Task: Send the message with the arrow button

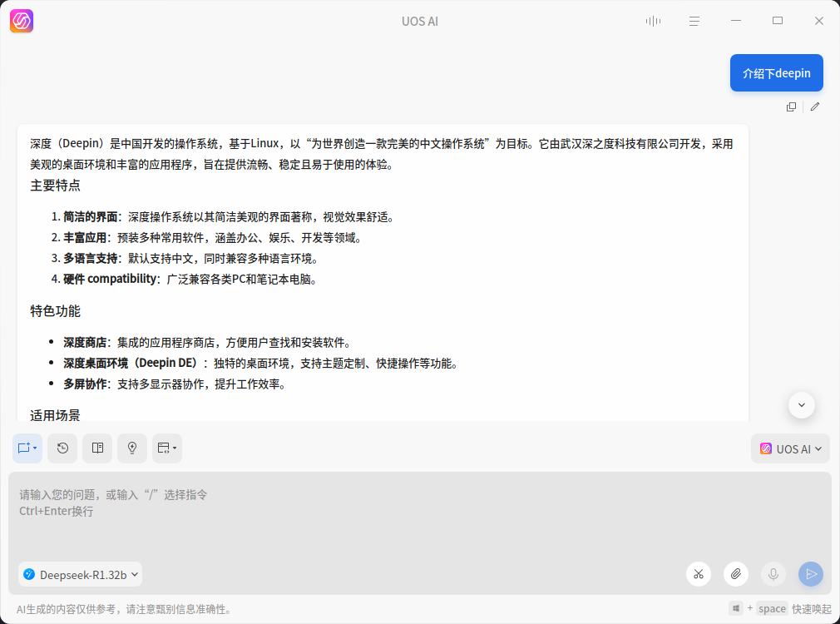Action: [811, 574]
